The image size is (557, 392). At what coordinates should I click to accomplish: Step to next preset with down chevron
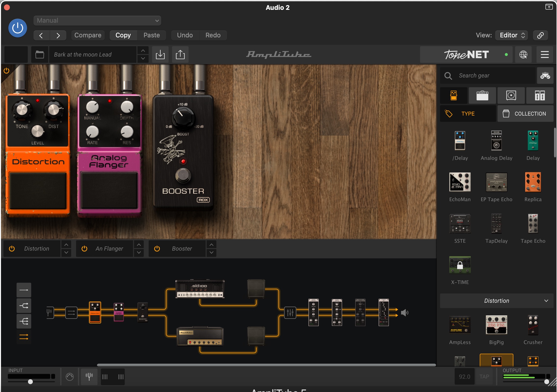(143, 59)
